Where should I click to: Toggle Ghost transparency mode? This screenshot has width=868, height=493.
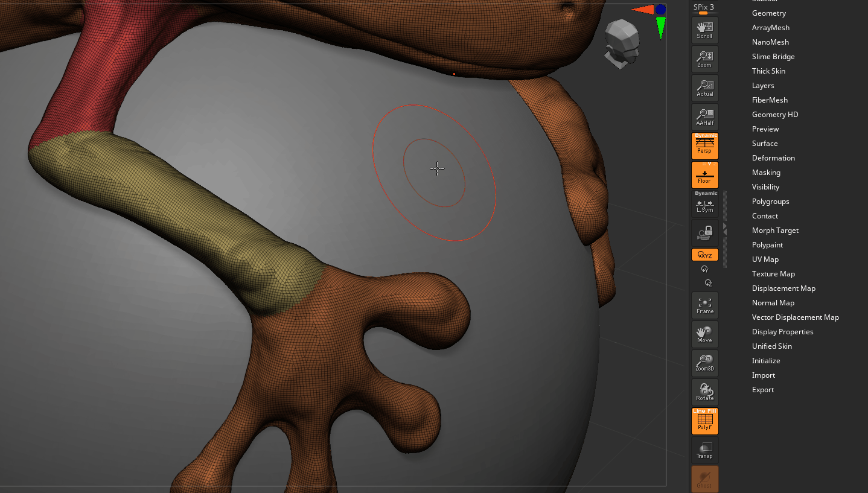704,479
